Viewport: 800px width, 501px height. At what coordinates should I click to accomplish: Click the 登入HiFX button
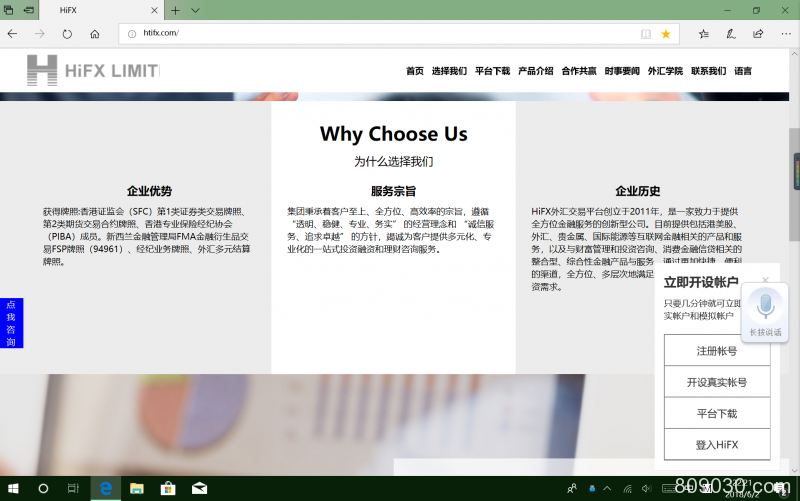coord(717,445)
